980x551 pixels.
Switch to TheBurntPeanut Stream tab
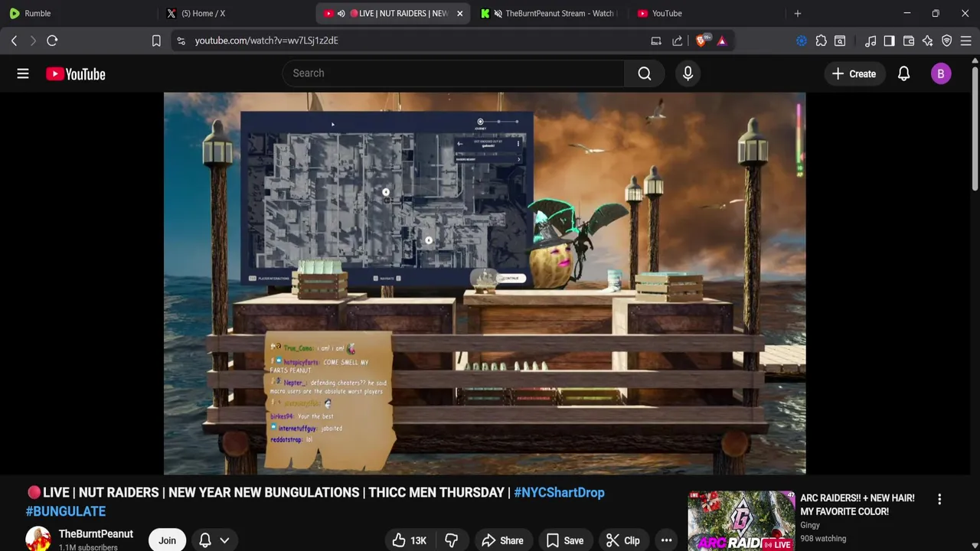click(x=547, y=13)
